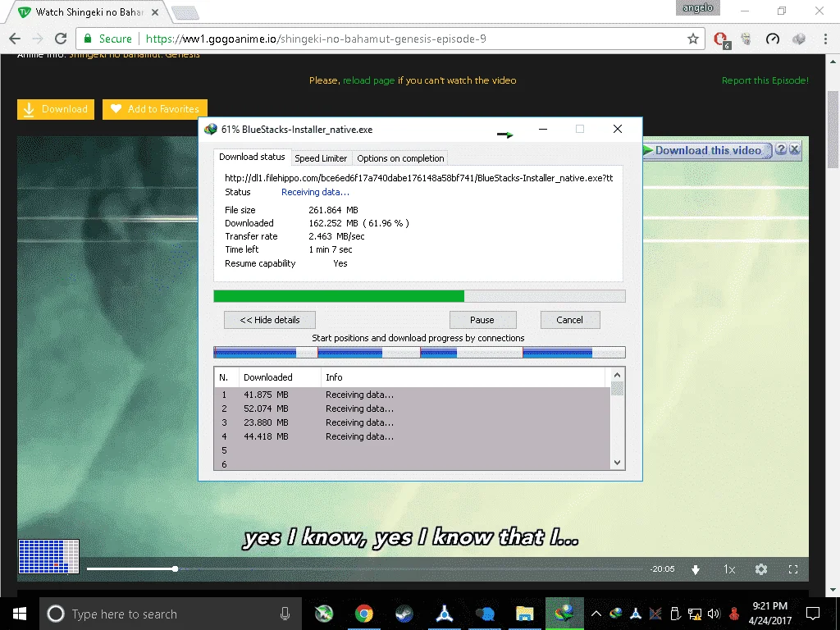Screen dimensions: 840x630
Task: Click the Cortana search box
Action: (x=171, y=614)
